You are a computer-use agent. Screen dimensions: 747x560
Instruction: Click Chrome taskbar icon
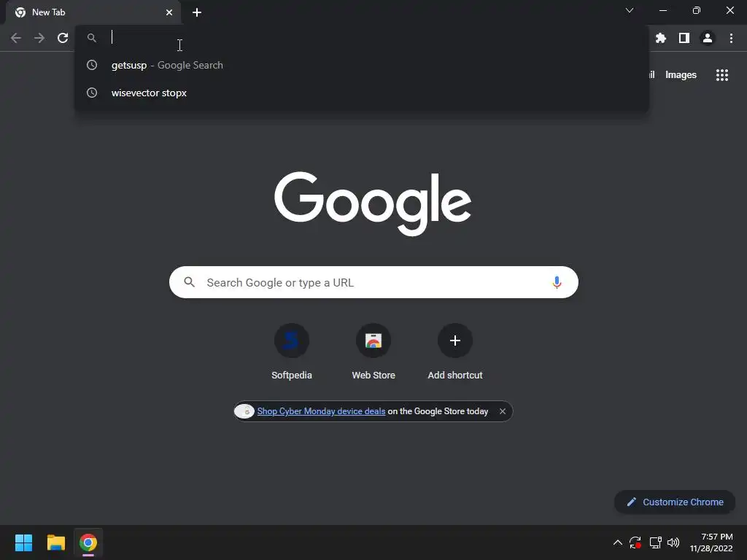pyautogui.click(x=88, y=542)
